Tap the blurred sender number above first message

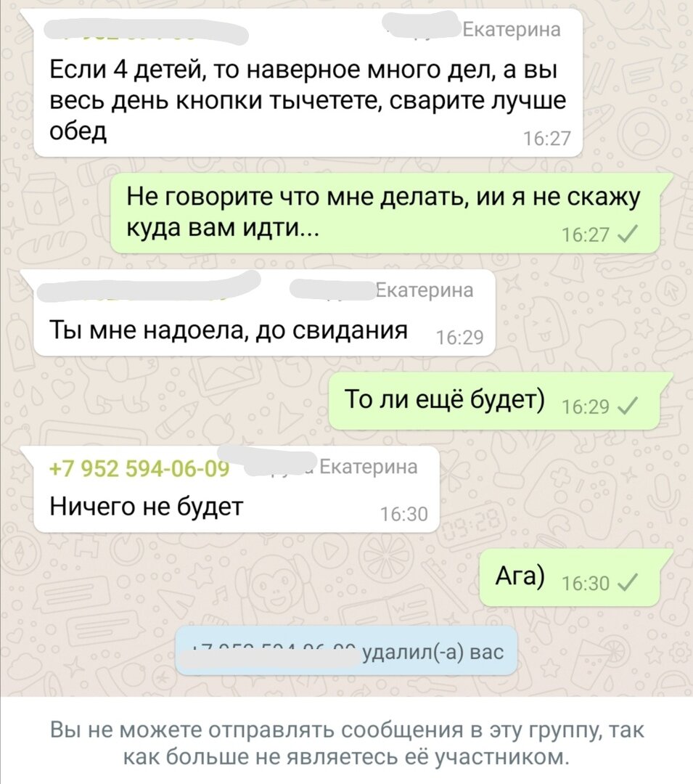click(147, 31)
